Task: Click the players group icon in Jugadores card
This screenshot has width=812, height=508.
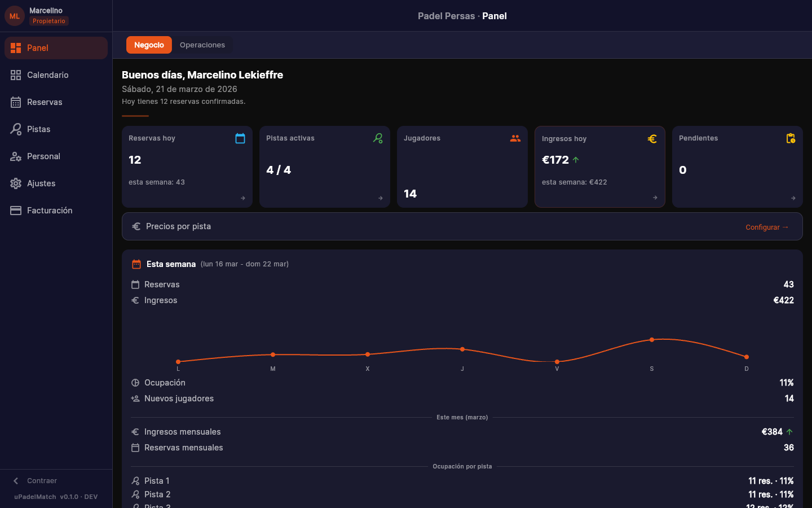Action: pyautogui.click(x=515, y=138)
